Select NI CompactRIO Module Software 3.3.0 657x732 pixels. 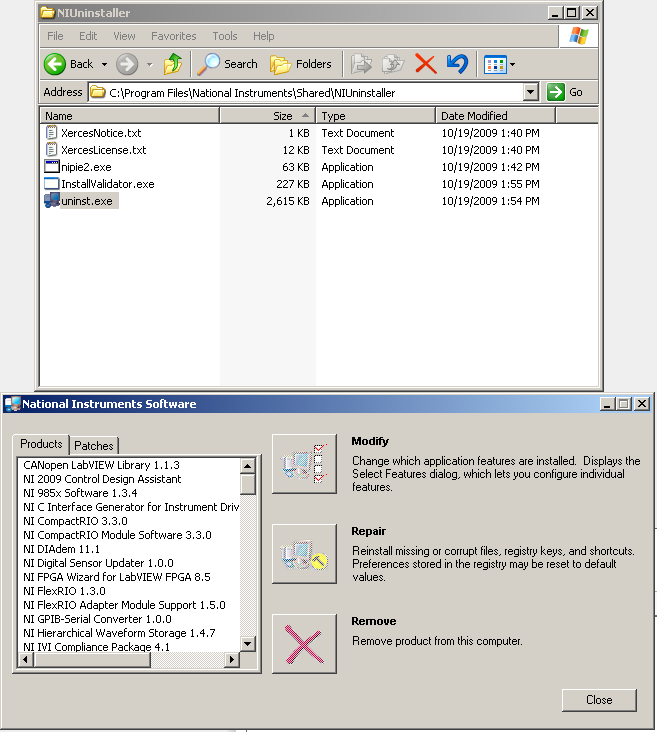[x=117, y=535]
